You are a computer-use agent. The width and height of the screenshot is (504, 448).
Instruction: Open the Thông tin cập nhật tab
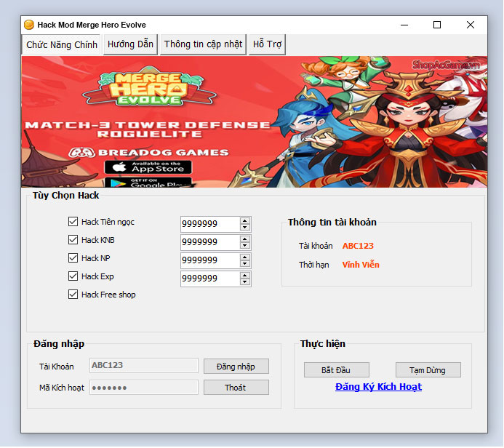pyautogui.click(x=203, y=44)
